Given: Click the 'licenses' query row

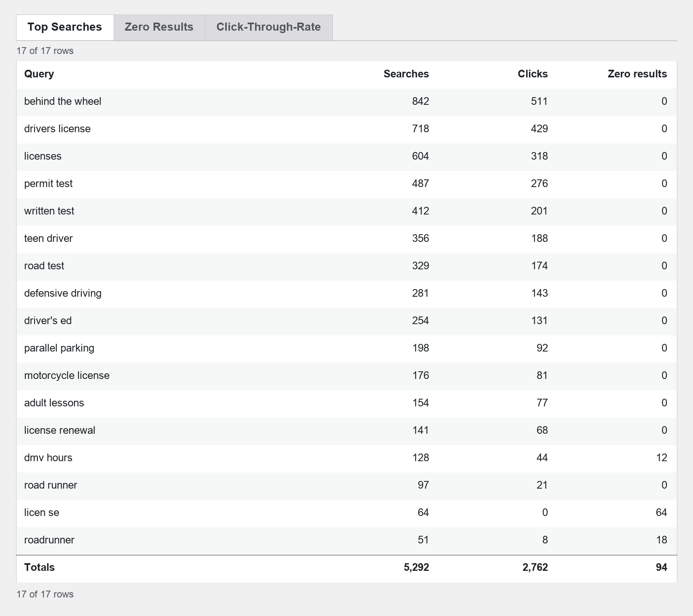Looking at the screenshot, I should click(346, 156).
